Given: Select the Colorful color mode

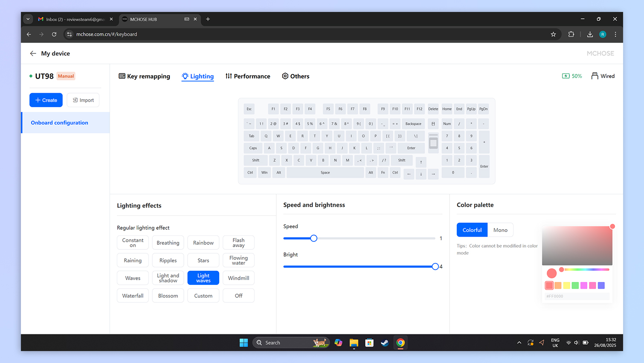Looking at the screenshot, I should pyautogui.click(x=472, y=230).
